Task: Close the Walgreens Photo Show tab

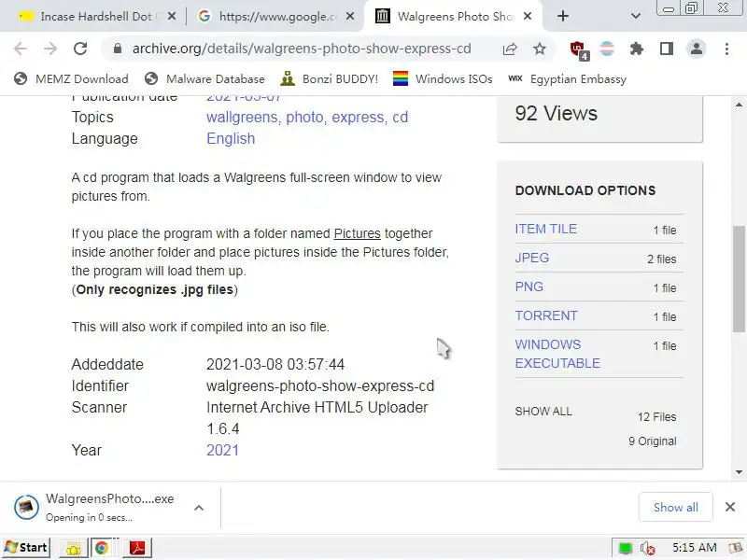Action: (x=528, y=16)
